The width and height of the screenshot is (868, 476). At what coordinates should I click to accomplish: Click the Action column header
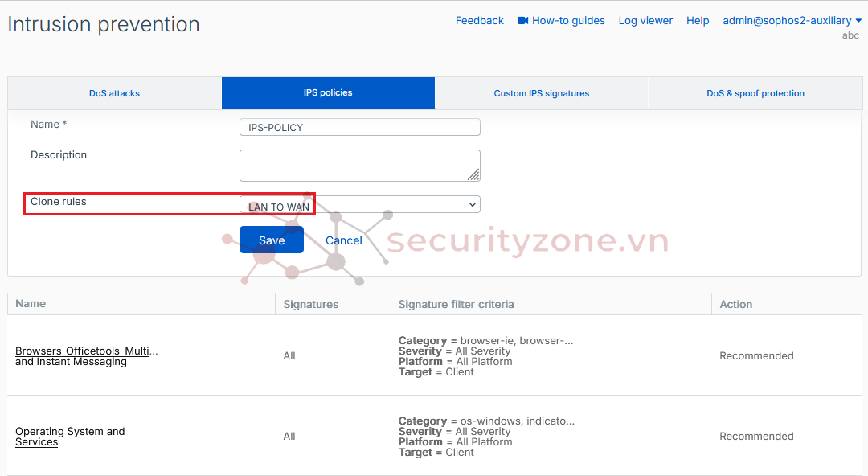click(x=735, y=305)
